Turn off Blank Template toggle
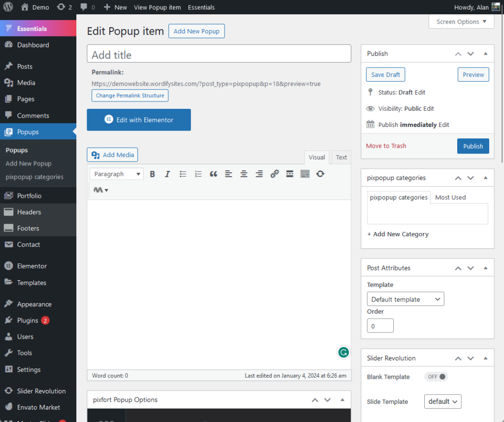This screenshot has width=504, height=422. click(x=436, y=376)
